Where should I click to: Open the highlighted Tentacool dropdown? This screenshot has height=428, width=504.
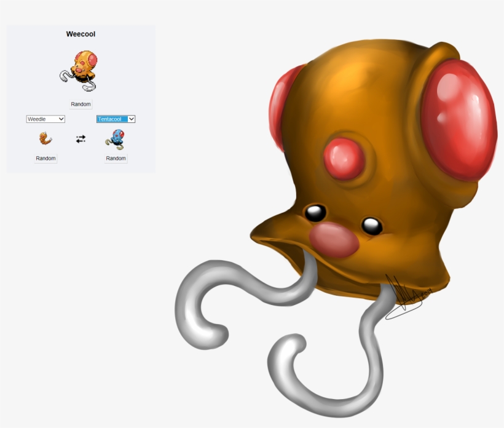(116, 119)
